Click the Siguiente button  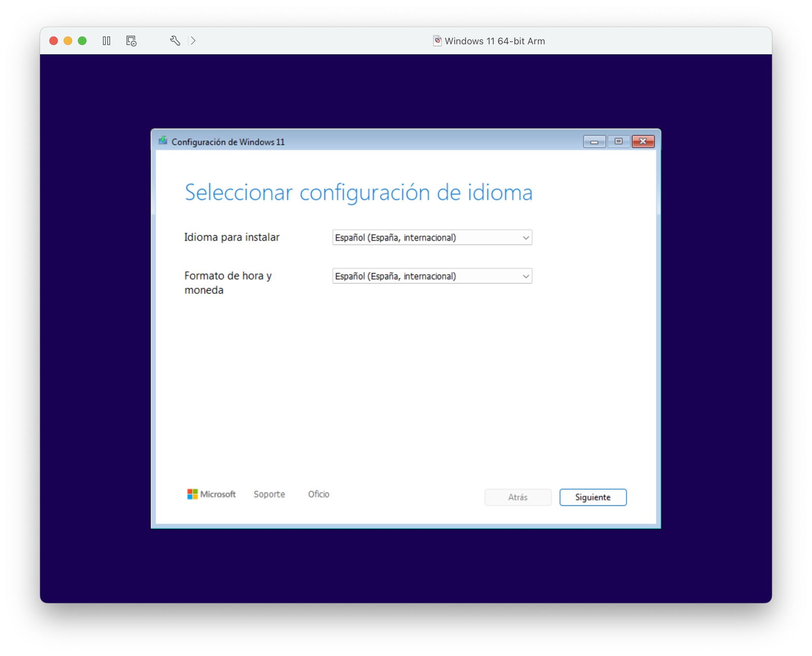click(x=593, y=497)
